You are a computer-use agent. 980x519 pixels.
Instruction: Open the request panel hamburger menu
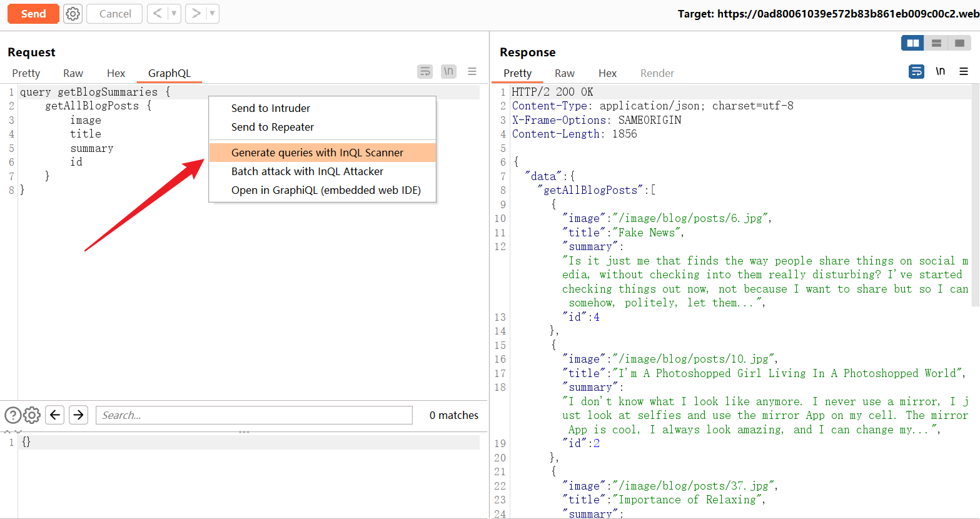coord(472,72)
